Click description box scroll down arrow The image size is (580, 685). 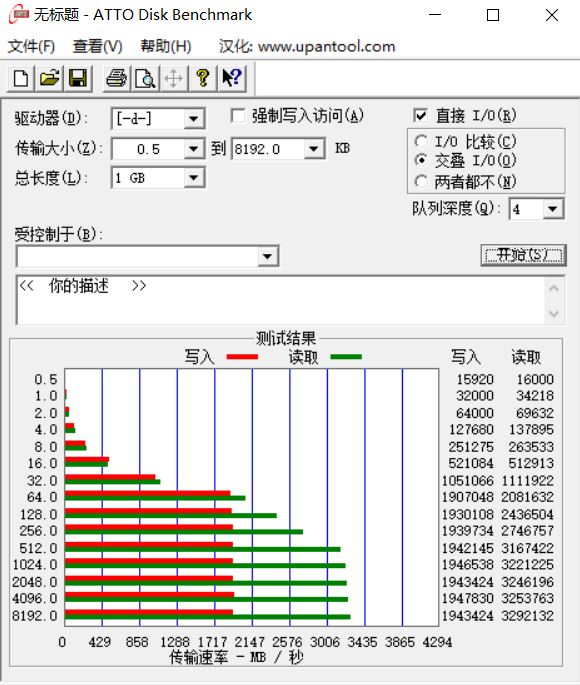(x=554, y=313)
